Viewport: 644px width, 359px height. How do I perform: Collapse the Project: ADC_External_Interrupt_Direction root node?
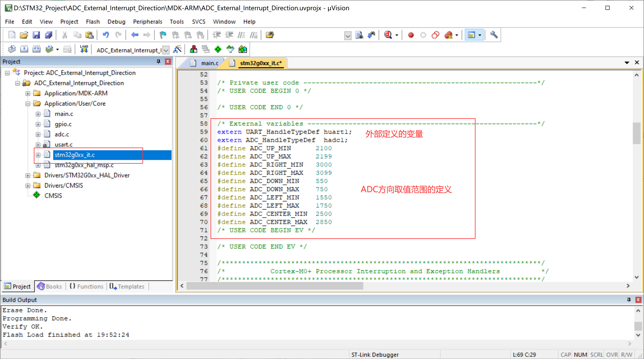click(7, 73)
